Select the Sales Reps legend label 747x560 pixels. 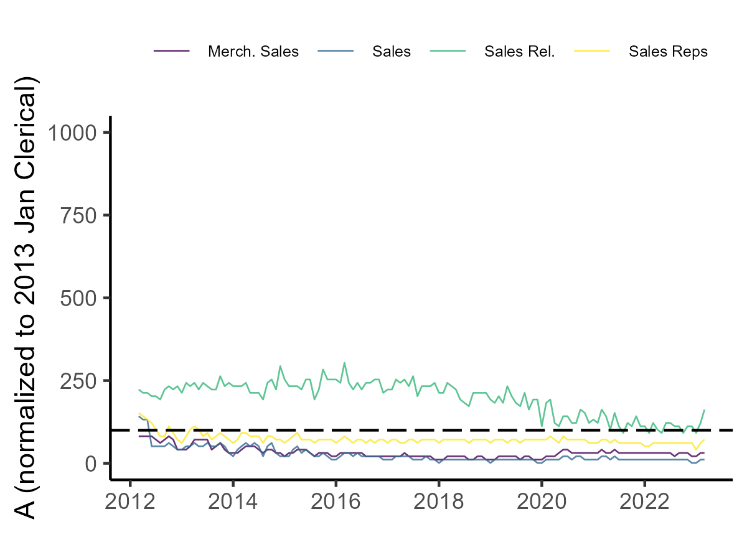click(x=668, y=52)
